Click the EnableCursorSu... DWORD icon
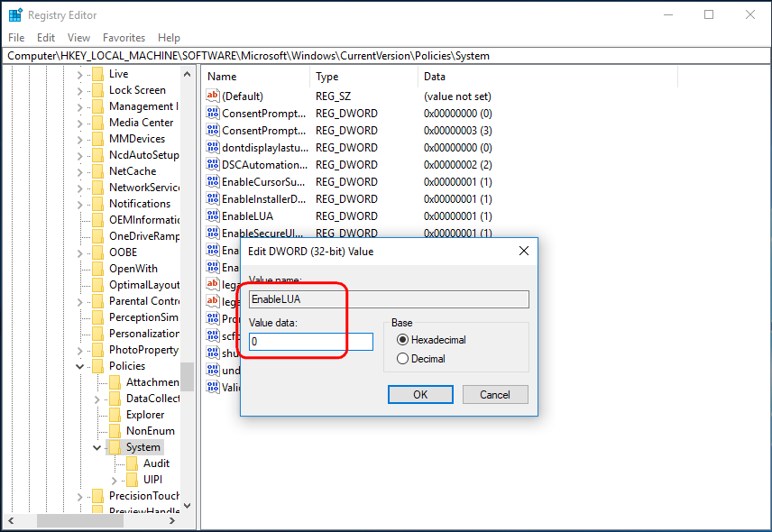This screenshot has height=532, width=772. tap(213, 181)
